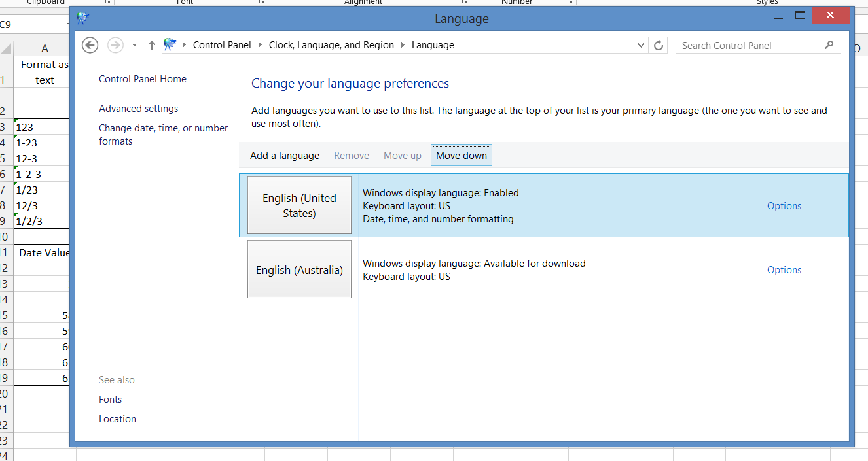This screenshot has height=461, width=868.
Task: Maximize the Language window
Action: point(799,15)
